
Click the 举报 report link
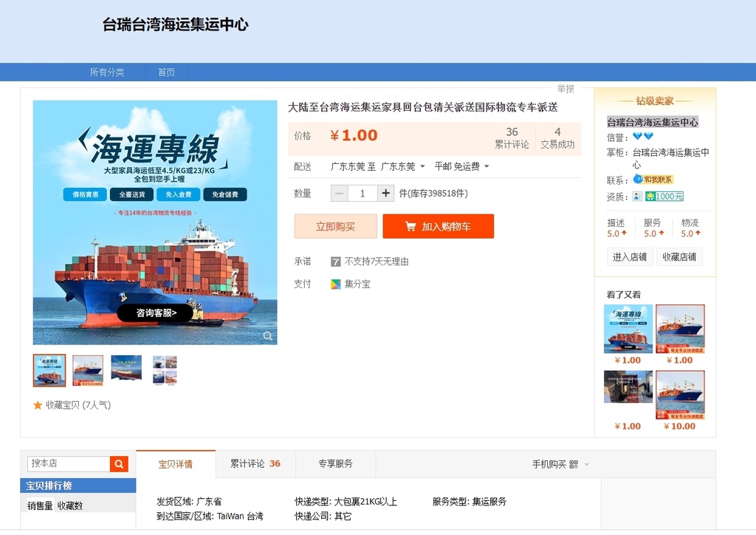pyautogui.click(x=566, y=89)
